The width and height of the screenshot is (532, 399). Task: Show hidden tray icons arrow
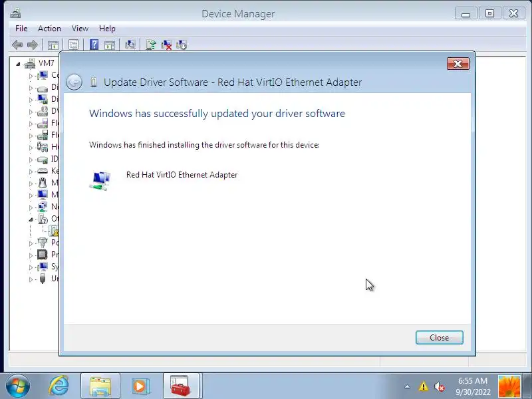pyautogui.click(x=408, y=386)
